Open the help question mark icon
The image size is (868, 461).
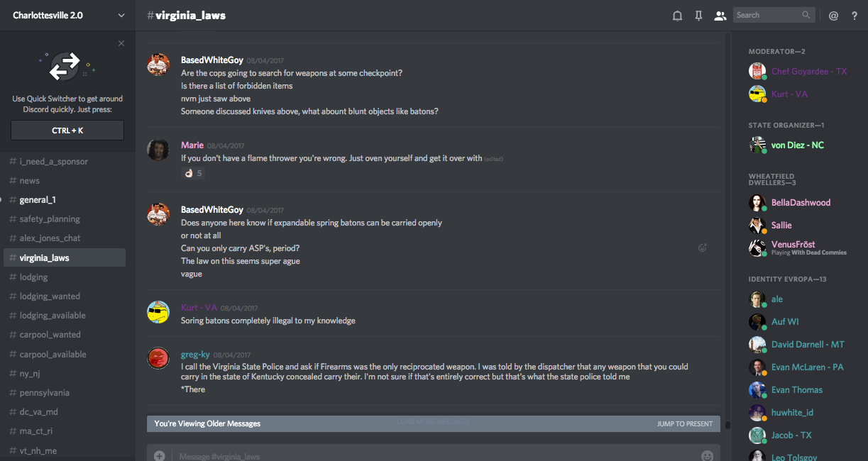tap(855, 16)
